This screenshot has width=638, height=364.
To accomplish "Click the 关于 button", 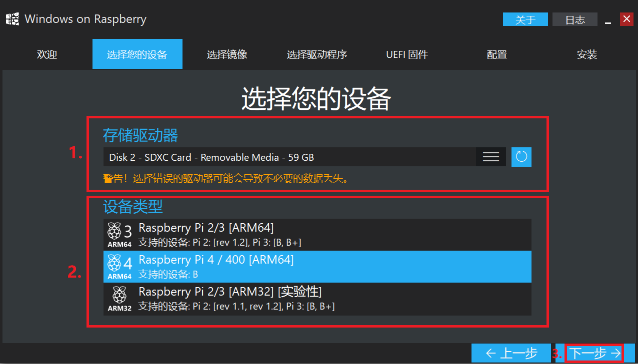I will pos(525,19).
